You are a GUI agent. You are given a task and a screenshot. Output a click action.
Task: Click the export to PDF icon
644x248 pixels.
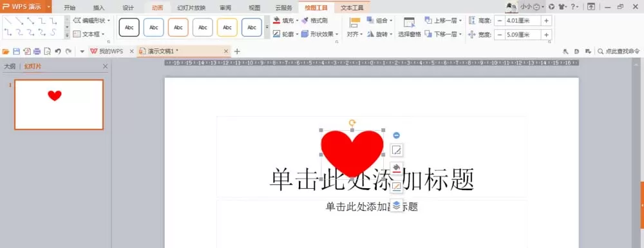point(27,52)
